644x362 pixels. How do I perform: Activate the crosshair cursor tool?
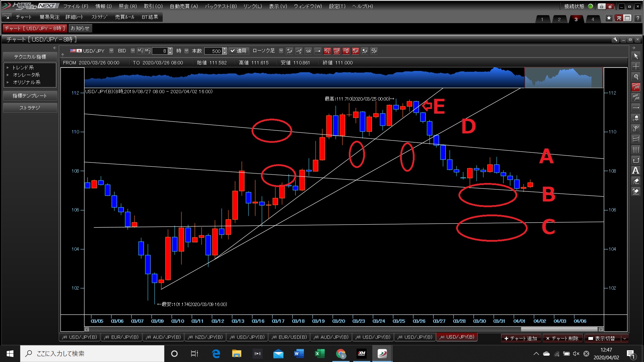(636, 66)
